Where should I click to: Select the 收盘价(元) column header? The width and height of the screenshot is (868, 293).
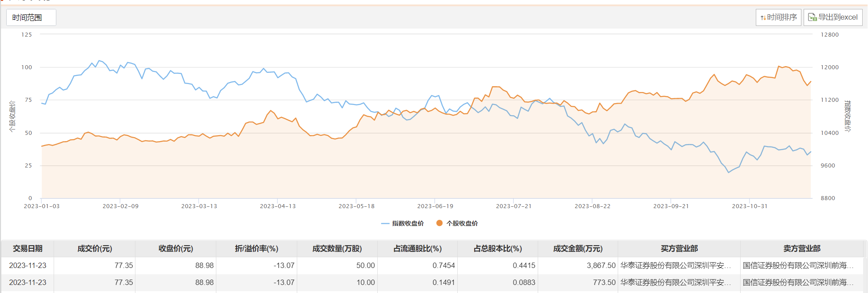pyautogui.click(x=176, y=249)
